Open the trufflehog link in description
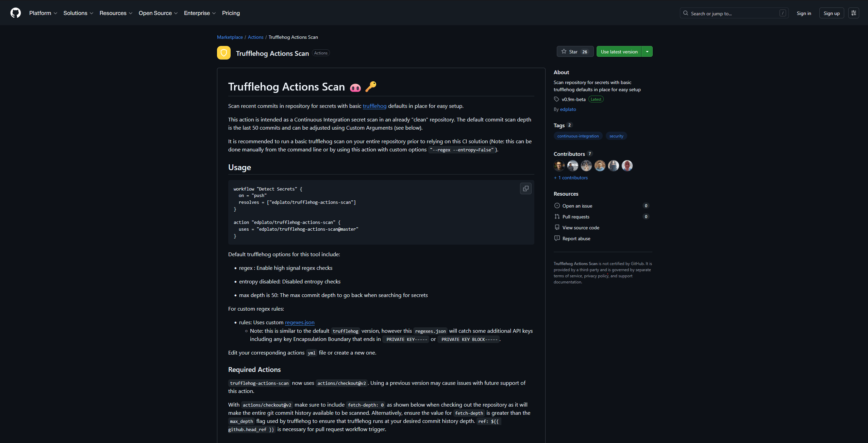Image resolution: width=868 pixels, height=443 pixels. coord(374,106)
